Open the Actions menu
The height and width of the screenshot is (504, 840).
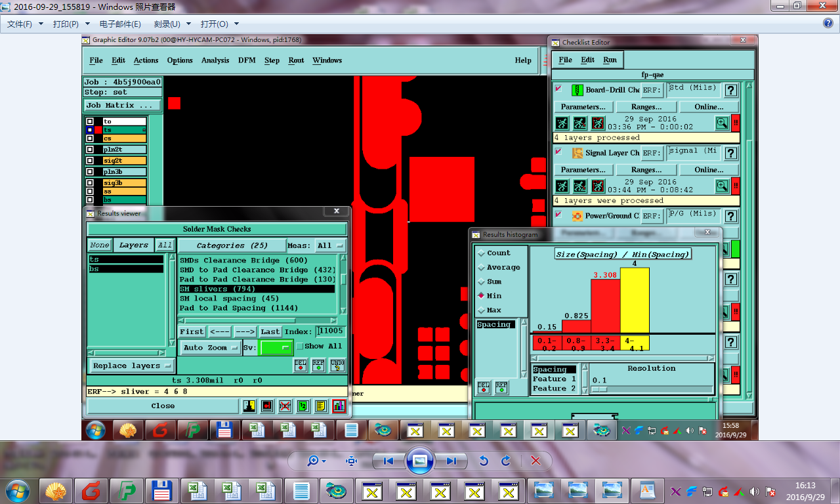pyautogui.click(x=146, y=60)
